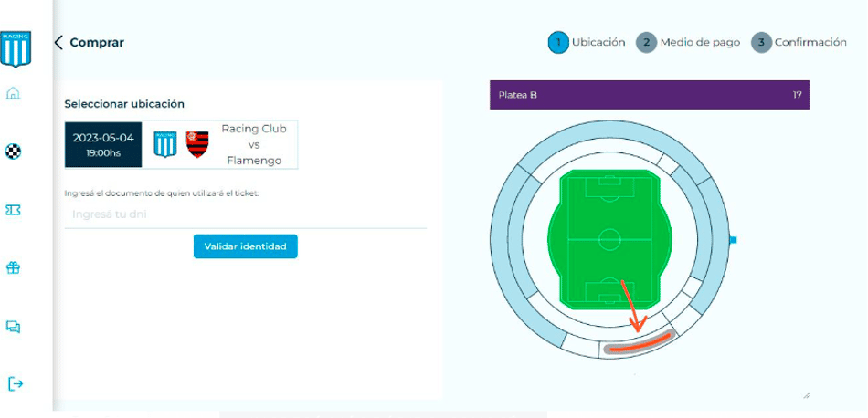868x418 pixels.
Task: Click the 2023-05-04 19:00hs date block
Action: [x=103, y=145]
